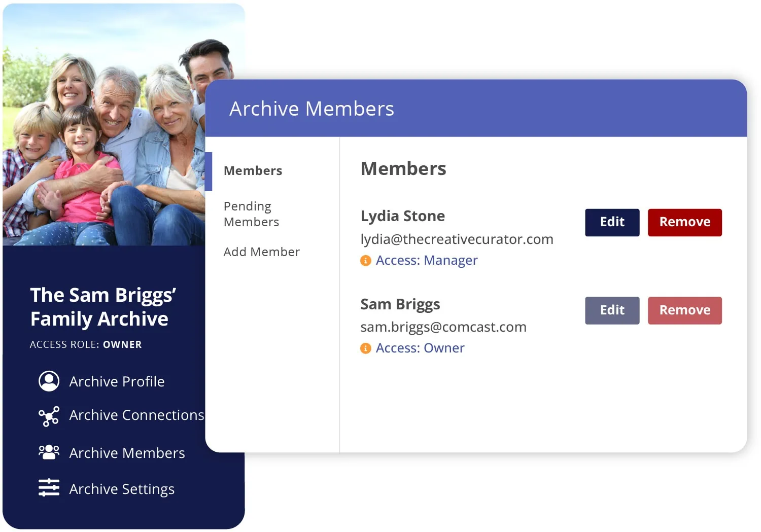Open the Access: Owner link for Sam

420,348
